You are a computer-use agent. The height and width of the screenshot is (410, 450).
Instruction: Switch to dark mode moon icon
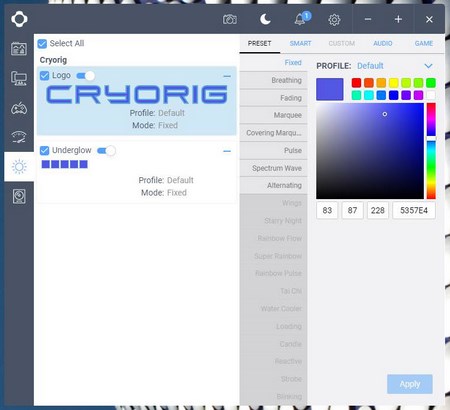[x=265, y=19]
